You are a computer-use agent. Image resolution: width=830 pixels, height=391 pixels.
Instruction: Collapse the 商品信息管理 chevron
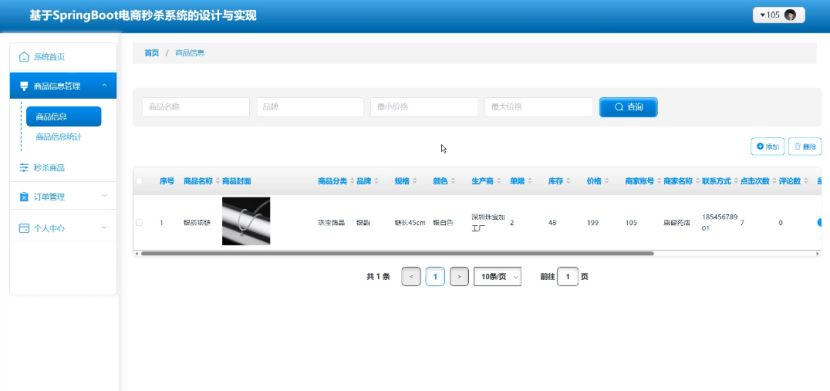104,86
